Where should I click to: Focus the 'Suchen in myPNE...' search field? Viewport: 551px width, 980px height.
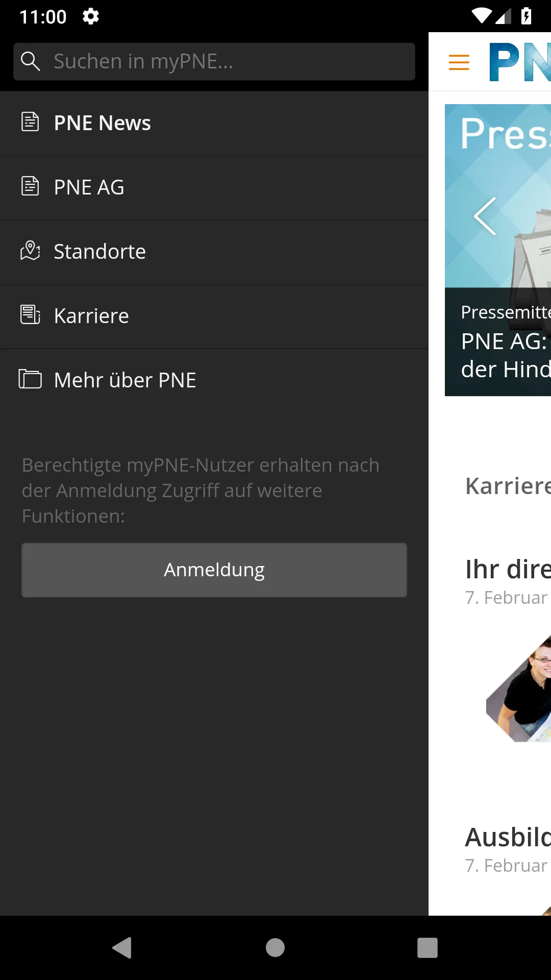point(214,61)
